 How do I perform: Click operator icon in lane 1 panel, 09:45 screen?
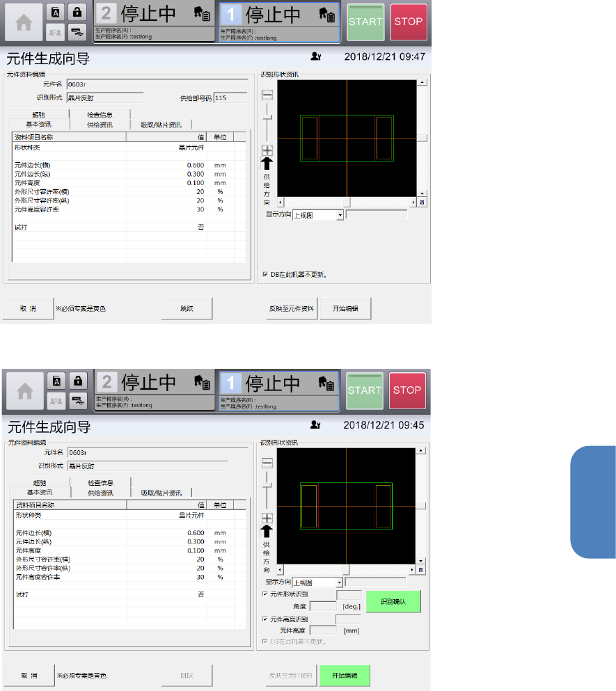point(326,383)
